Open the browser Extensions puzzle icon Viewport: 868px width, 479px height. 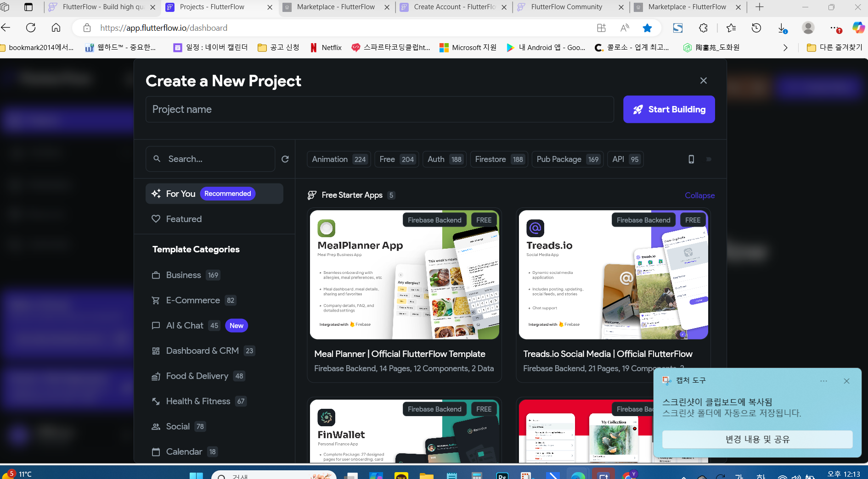703,28
